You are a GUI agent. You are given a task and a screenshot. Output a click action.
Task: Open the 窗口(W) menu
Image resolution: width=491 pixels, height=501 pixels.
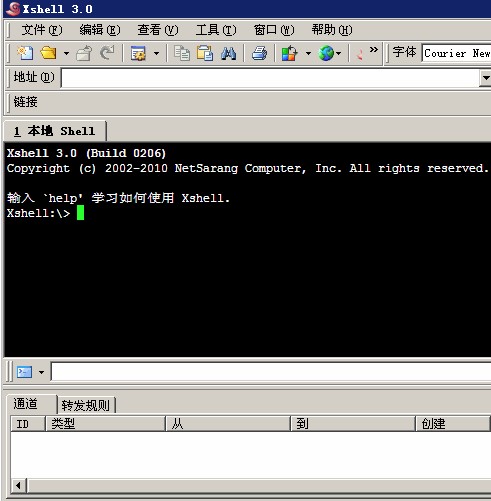tap(274, 30)
